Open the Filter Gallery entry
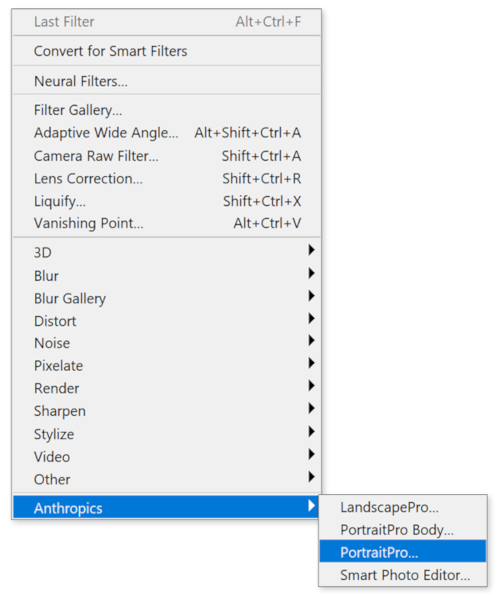Screen dimensions: 500x596 pos(167,110)
